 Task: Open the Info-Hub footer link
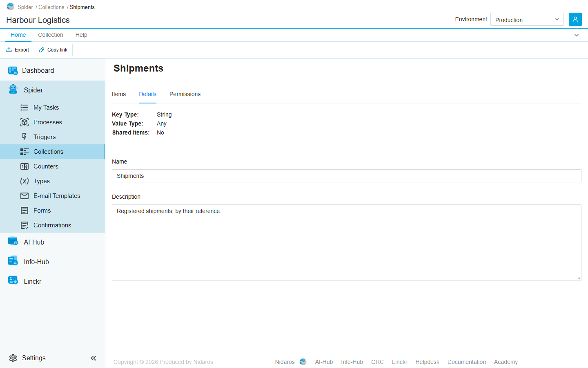point(352,362)
